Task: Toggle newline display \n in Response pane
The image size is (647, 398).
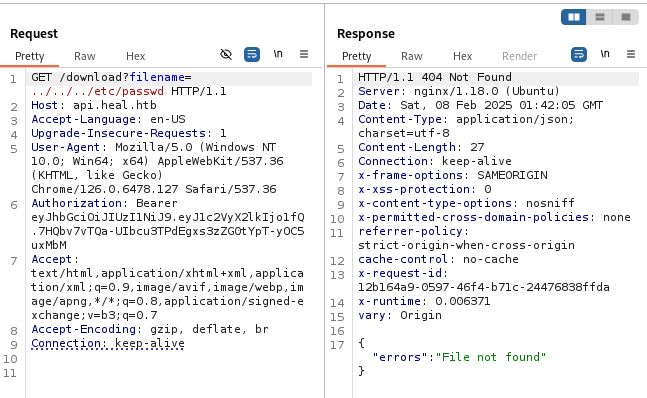Action: click(605, 54)
